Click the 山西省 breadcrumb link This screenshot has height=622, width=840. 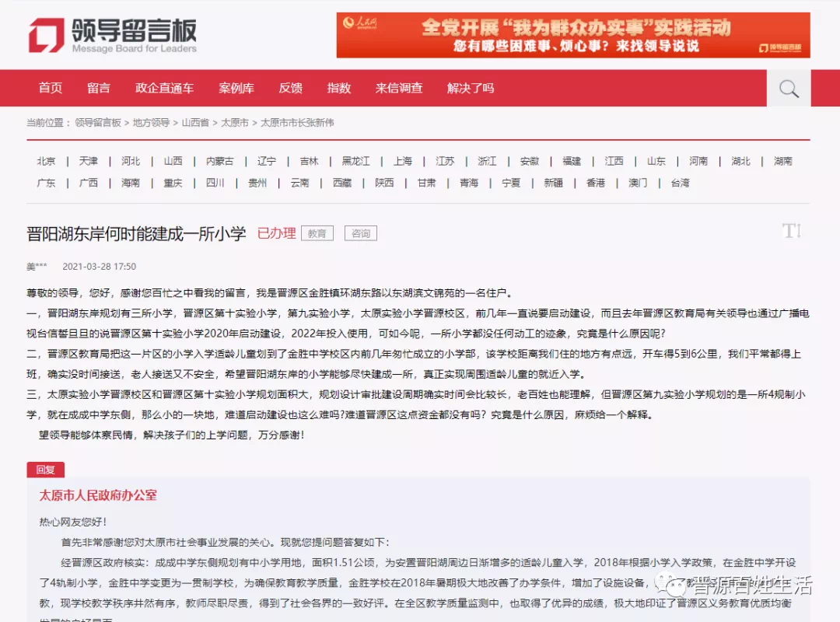tap(195, 123)
